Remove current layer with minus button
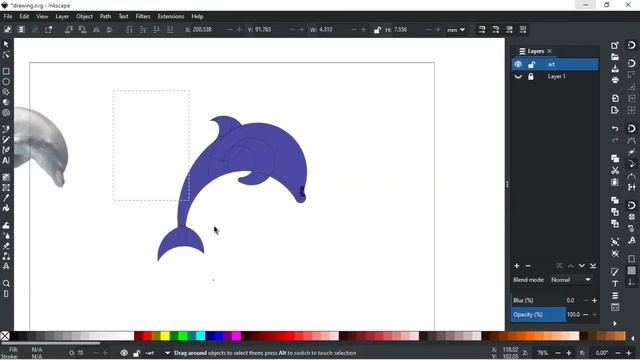The width and height of the screenshot is (640, 360). click(528, 266)
